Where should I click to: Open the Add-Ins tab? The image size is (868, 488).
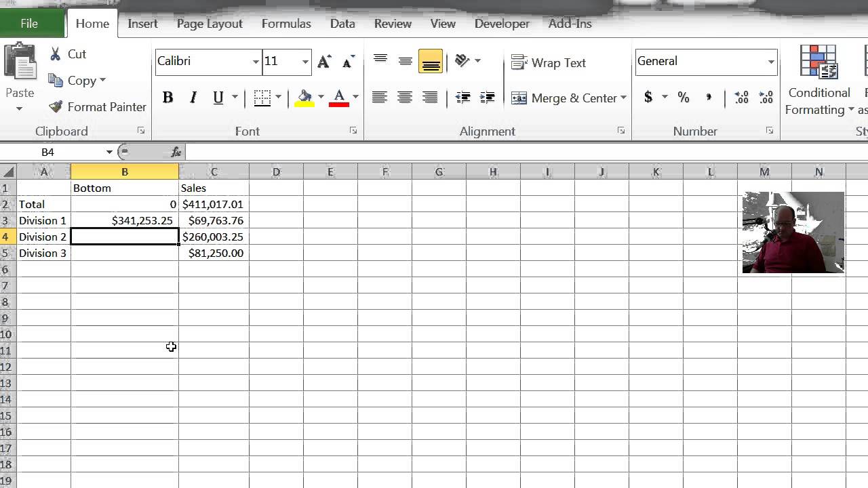[x=570, y=24]
